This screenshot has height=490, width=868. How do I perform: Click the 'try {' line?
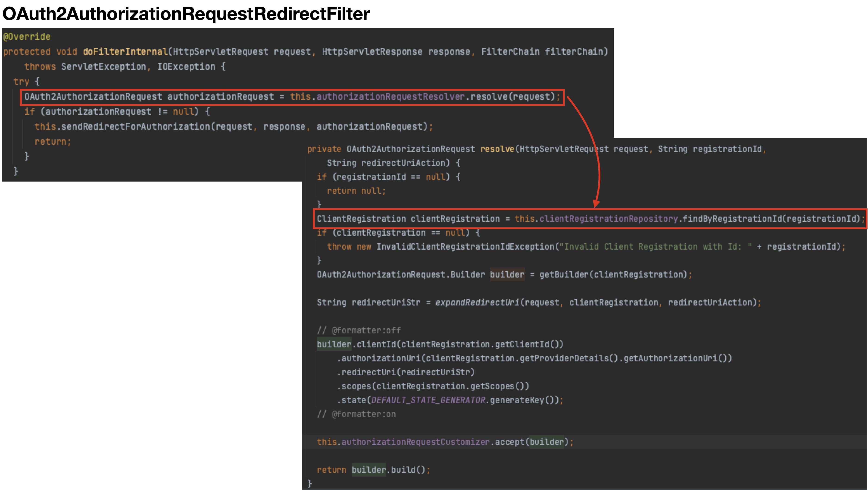tap(27, 82)
